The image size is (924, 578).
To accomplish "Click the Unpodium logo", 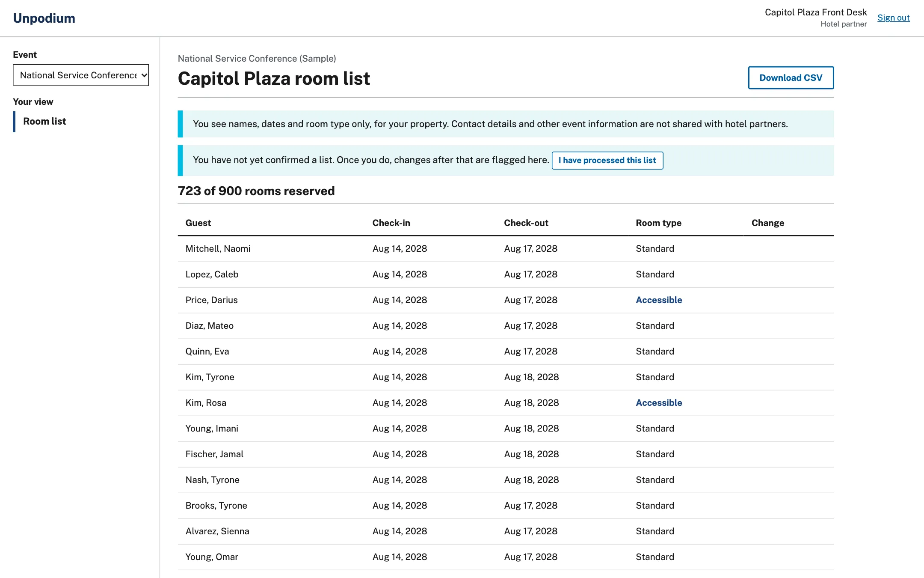I will tap(44, 18).
